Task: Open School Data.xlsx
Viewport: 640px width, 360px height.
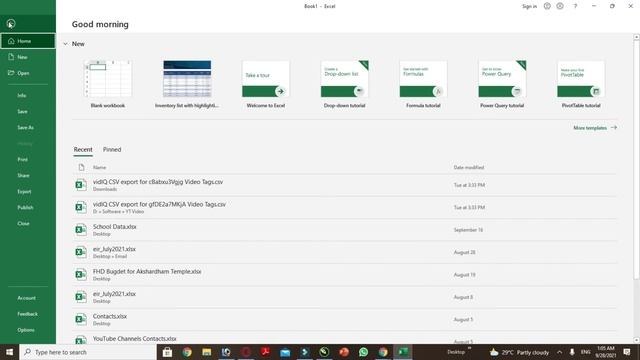Action: (x=345, y=230)
